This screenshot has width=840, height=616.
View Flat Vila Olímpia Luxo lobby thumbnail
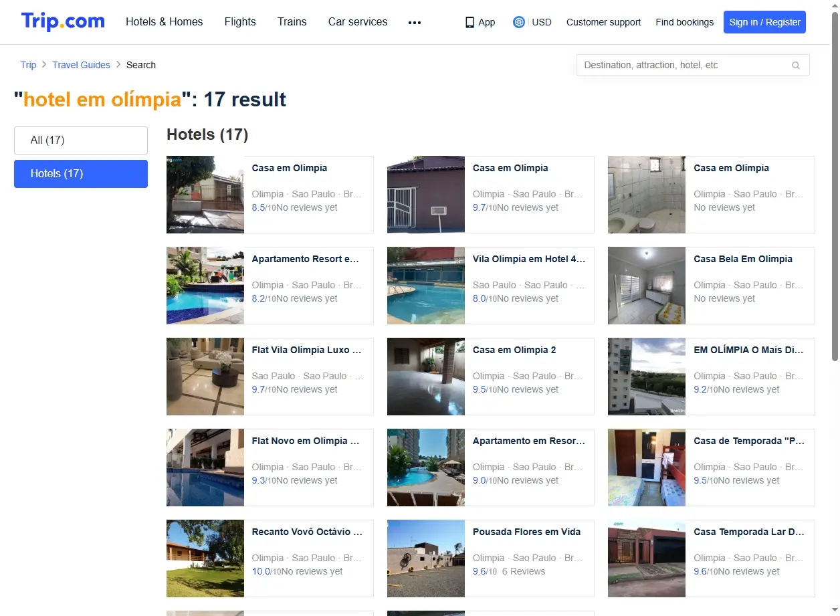click(x=205, y=377)
